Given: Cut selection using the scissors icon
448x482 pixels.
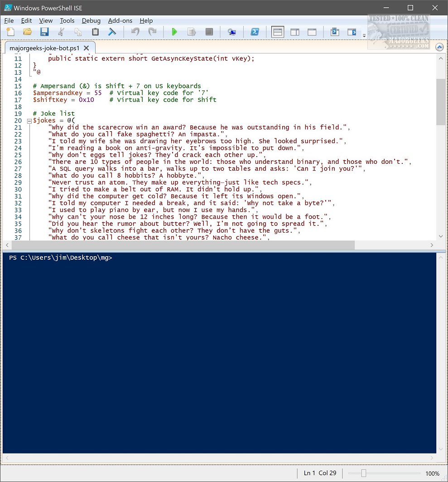Looking at the screenshot, I should tap(61, 32).
